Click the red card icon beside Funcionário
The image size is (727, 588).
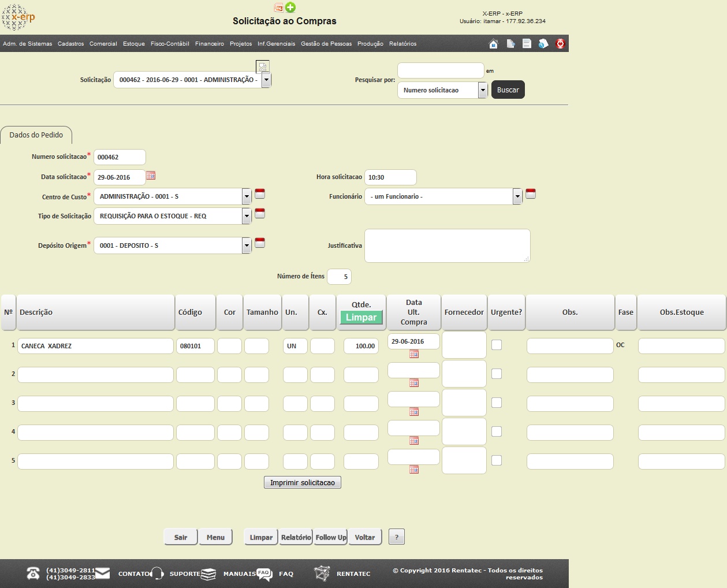(531, 193)
